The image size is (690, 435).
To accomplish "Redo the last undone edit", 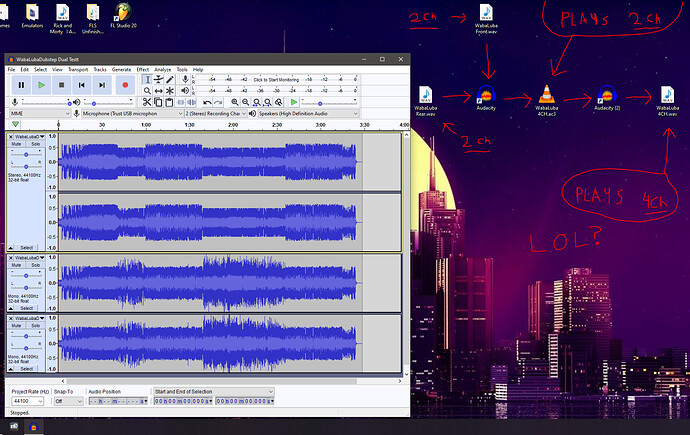I will [x=218, y=102].
